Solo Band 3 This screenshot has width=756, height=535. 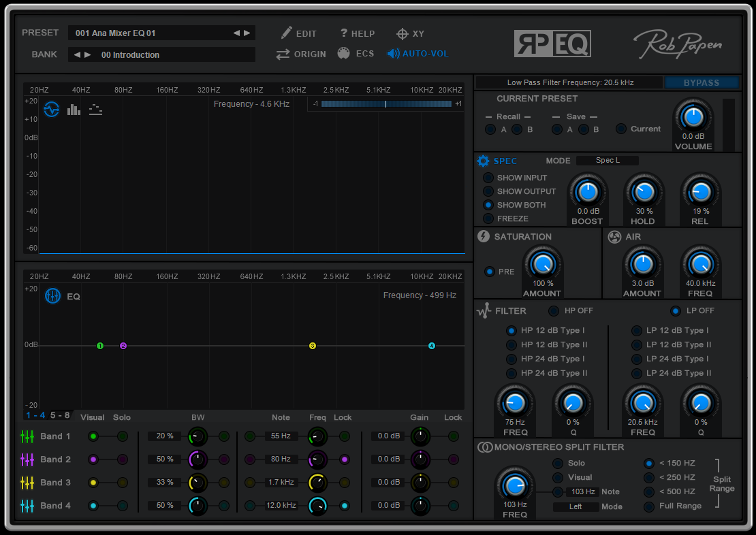(123, 483)
